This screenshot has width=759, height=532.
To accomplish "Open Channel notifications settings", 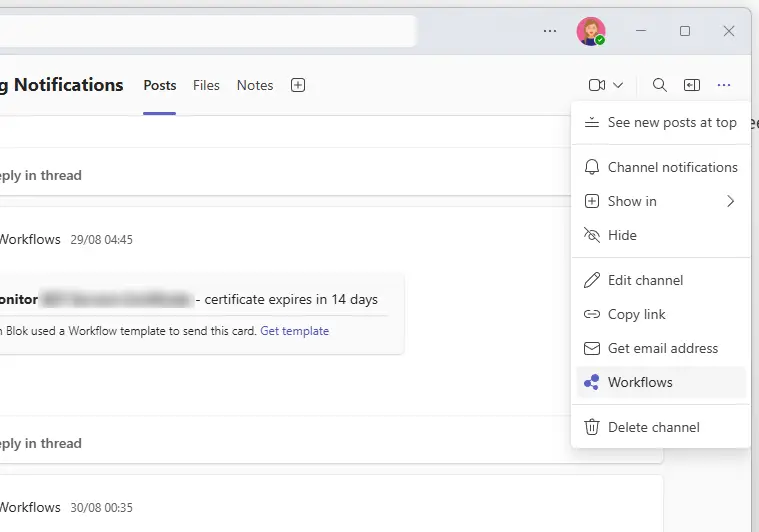I will [x=661, y=167].
